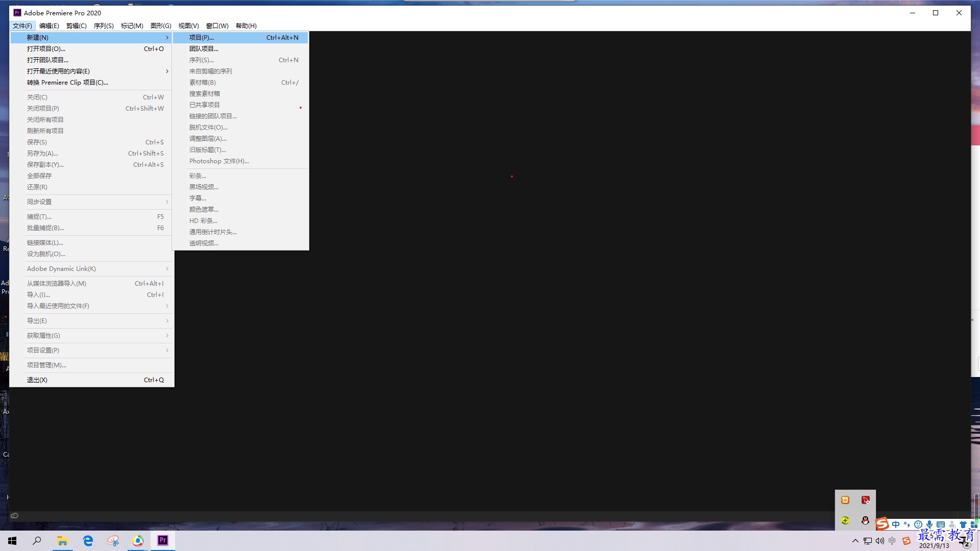
Task: Open the Sogou toolbox grid icon
Action: click(974, 524)
